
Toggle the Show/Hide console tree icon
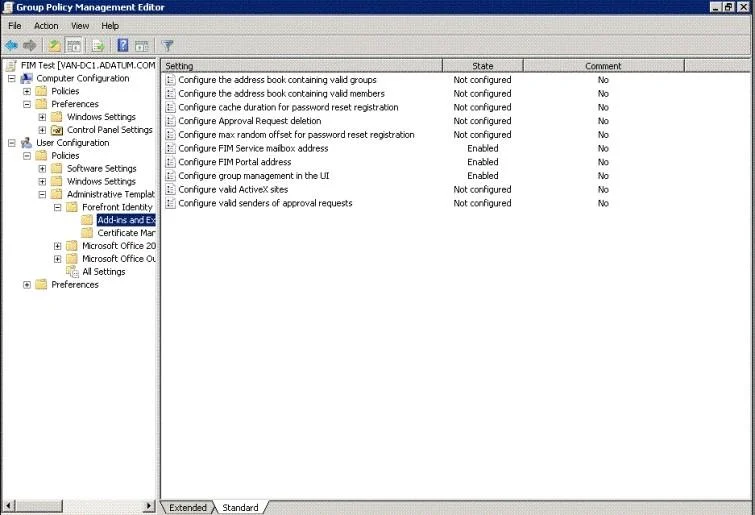pyautogui.click(x=74, y=46)
